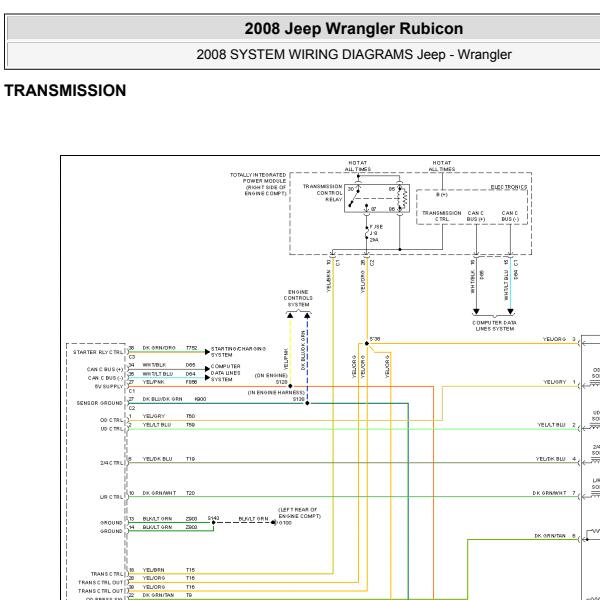
Task: Select the TRANSMISSION CONTROL RELAY label
Action: pyautogui.click(x=322, y=193)
